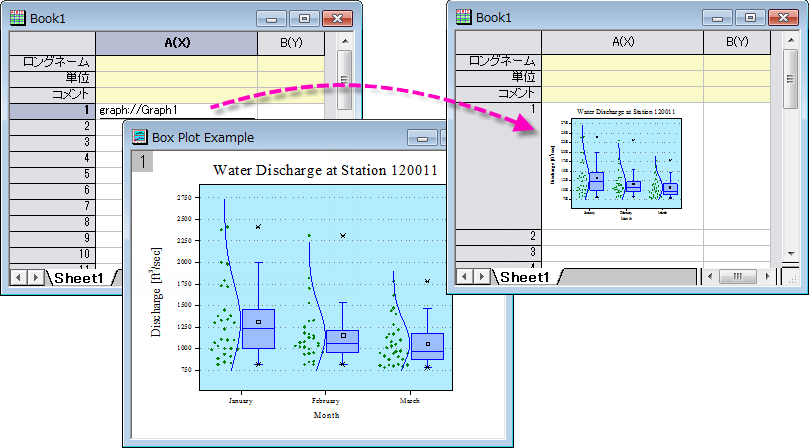809x448 pixels.
Task: Click X axis title Month in graph
Action: click(326, 415)
